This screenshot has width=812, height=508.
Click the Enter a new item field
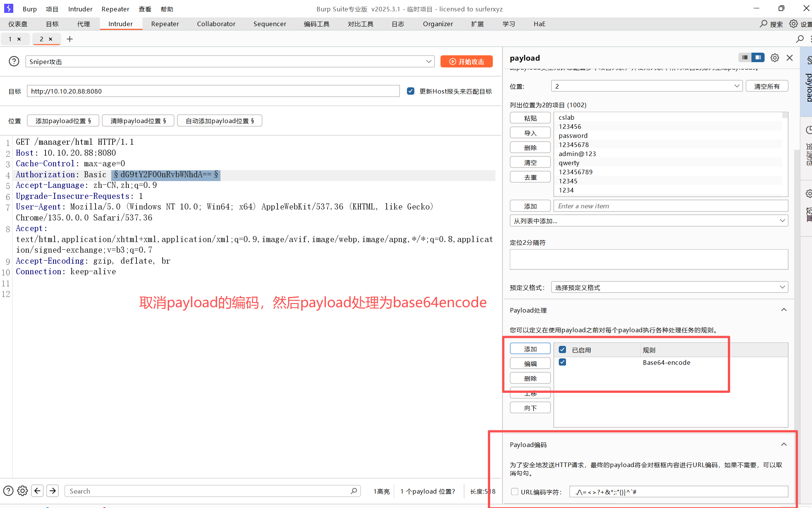[670, 206]
